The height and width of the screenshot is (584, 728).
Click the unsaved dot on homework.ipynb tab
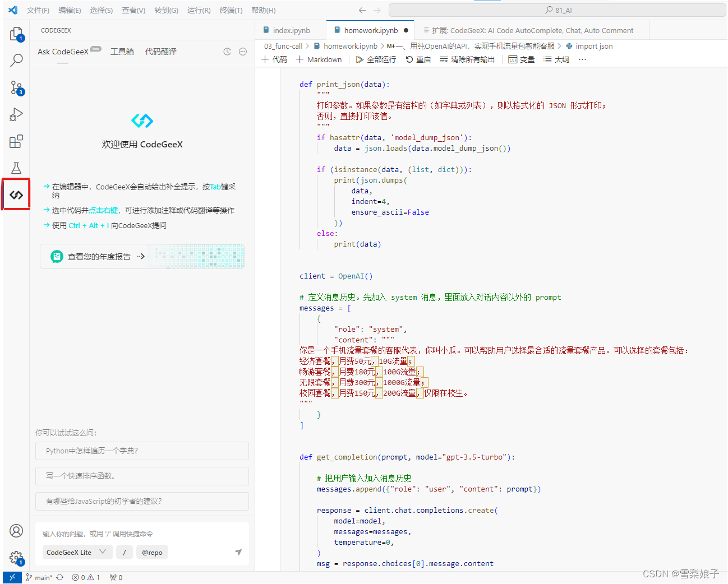click(406, 30)
